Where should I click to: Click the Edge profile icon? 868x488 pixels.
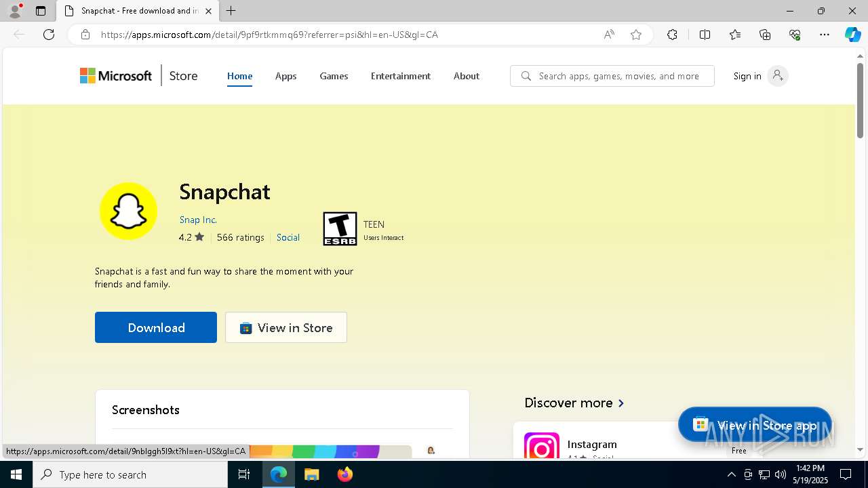tap(15, 10)
